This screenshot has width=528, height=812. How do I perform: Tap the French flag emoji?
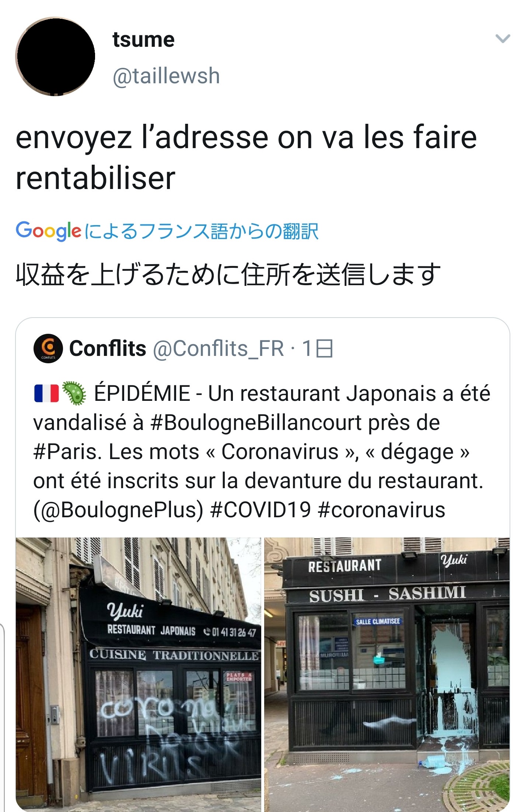pos(46,393)
